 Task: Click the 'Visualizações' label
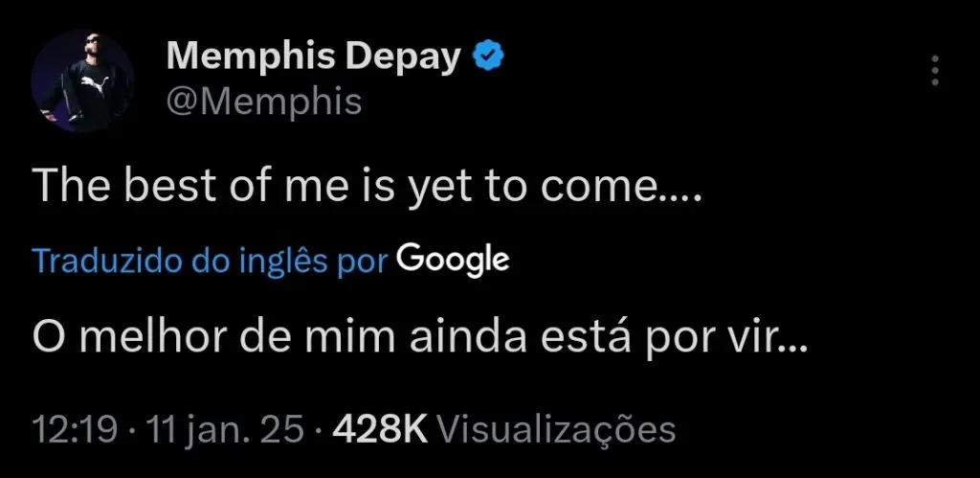click(562, 428)
